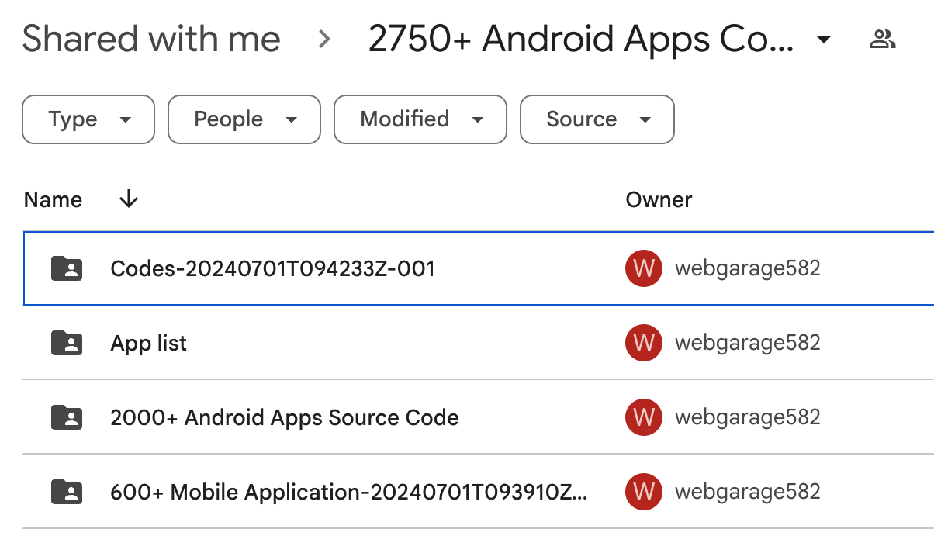
Task: Open the Modified filter dropdown
Action: coord(420,119)
